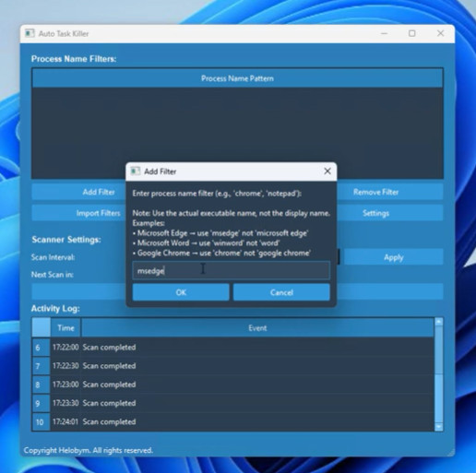Click Scan completed event at 17:22:00
Viewport: 476px width, 473px height.
257,348
